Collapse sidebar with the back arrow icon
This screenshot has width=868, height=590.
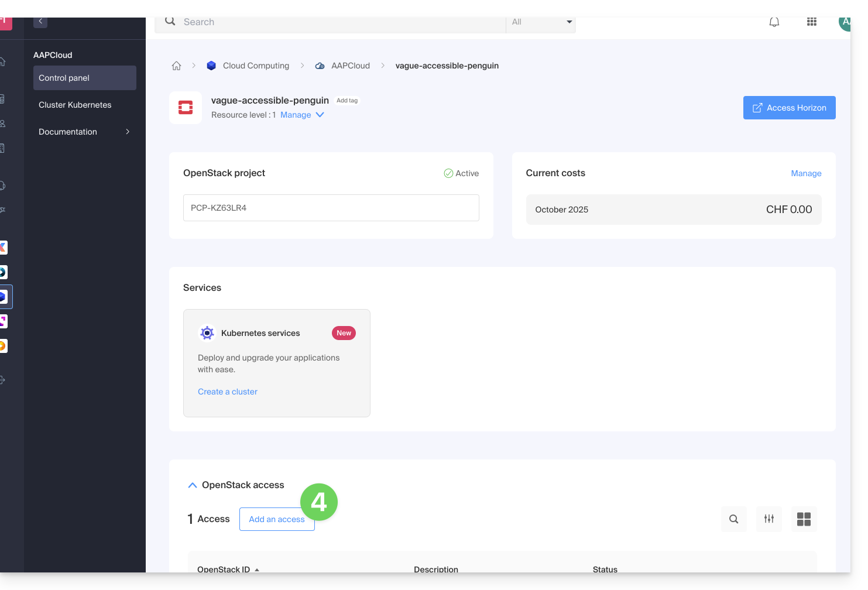(x=40, y=22)
